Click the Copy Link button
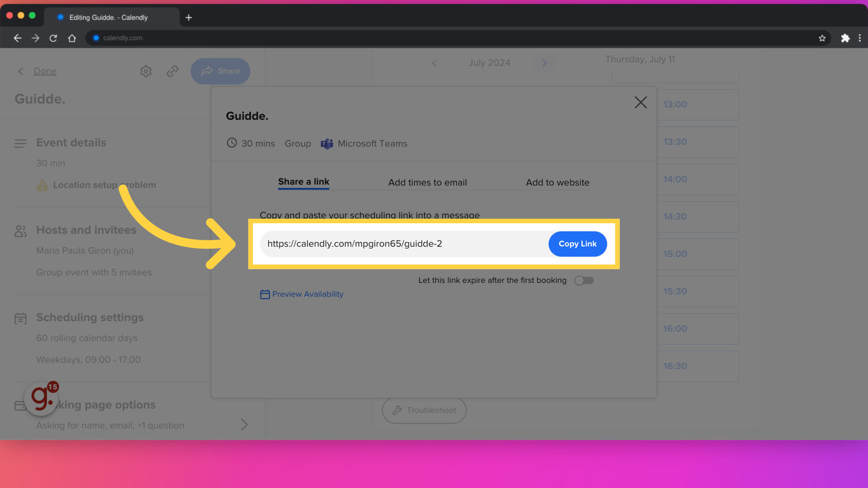 click(577, 243)
